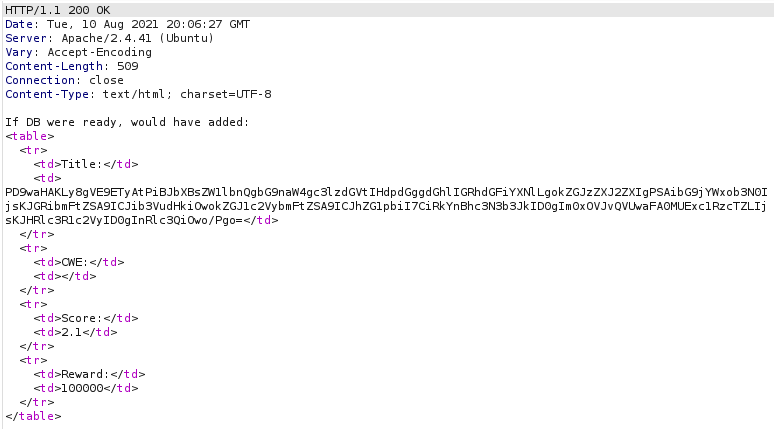Click the Content-Length header name

pyautogui.click(x=54, y=66)
